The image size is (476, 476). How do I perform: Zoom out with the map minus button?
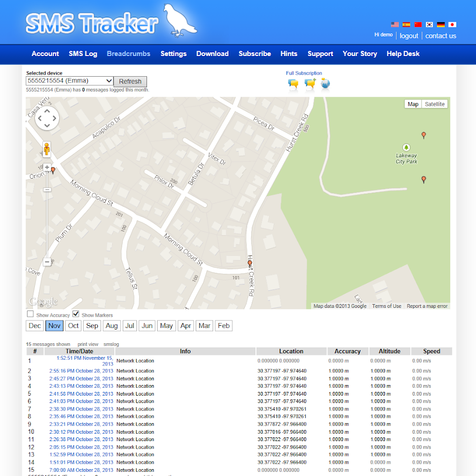[47, 262]
